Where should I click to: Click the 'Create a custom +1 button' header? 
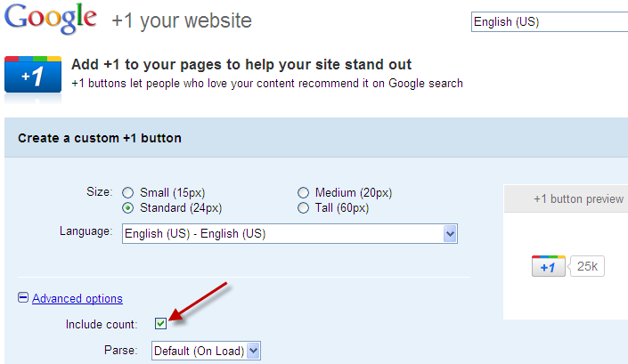pos(99,138)
